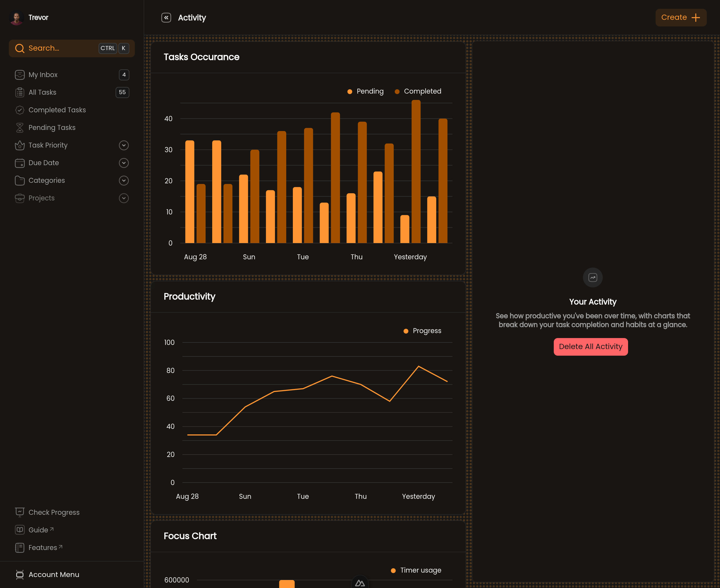This screenshot has height=588, width=720.
Task: Click the Completed Tasks checkmark icon
Action: pyautogui.click(x=20, y=110)
